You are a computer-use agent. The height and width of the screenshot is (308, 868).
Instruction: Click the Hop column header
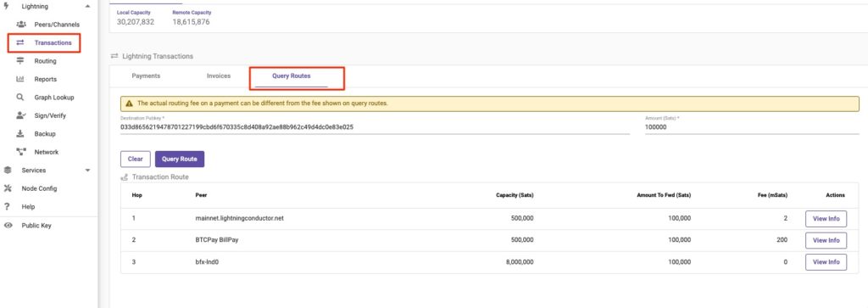pyautogui.click(x=136, y=195)
